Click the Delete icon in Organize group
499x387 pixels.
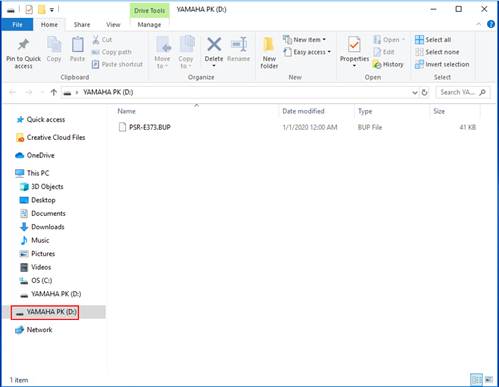tap(214, 45)
